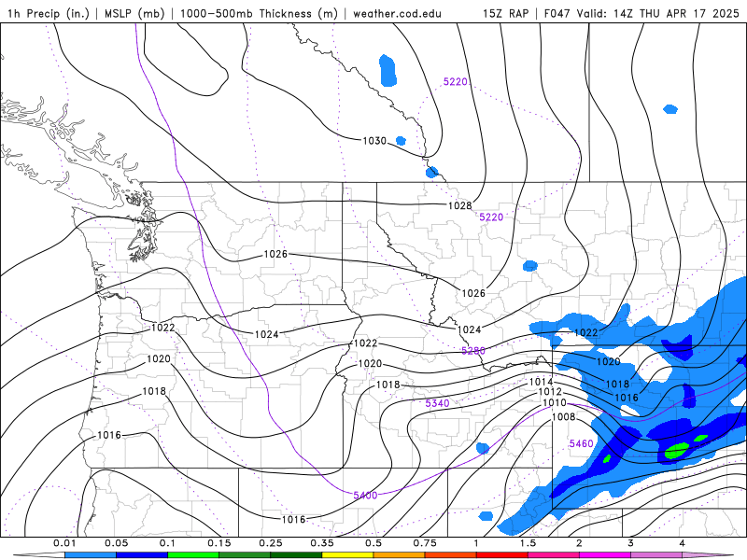Click the 'MSLP (mb)' header label

[135, 13]
